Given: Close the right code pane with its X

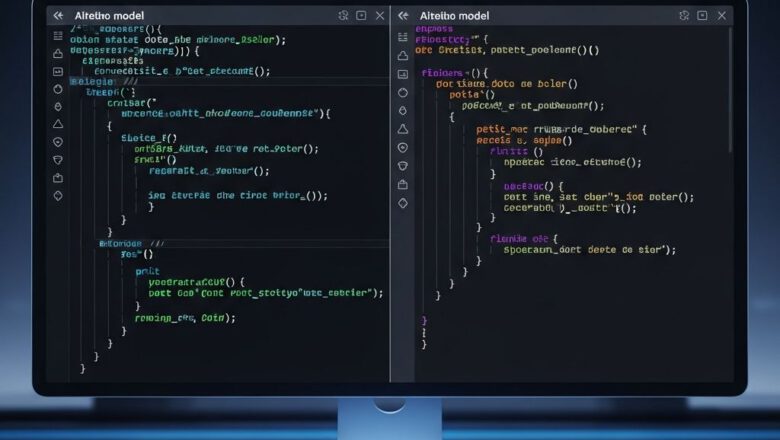Looking at the screenshot, I should 722,15.
